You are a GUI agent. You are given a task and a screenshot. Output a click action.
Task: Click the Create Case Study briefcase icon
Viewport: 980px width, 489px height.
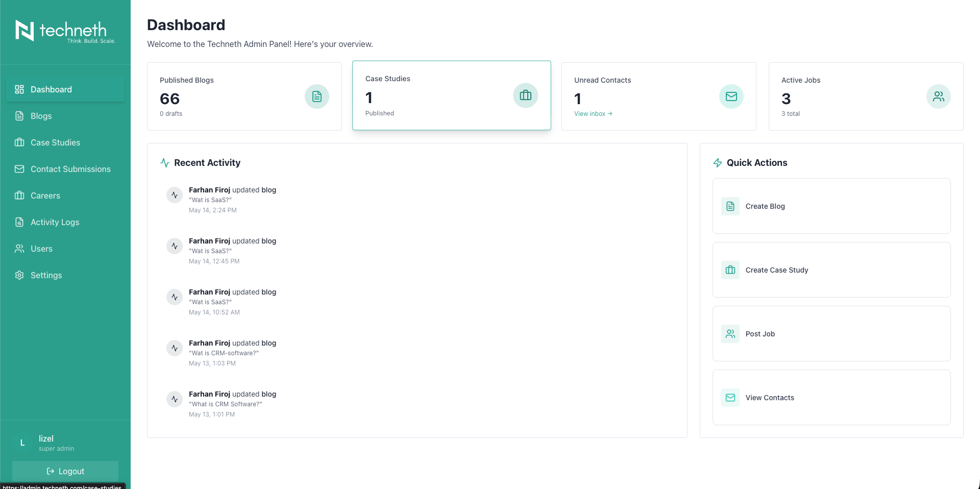coord(730,270)
